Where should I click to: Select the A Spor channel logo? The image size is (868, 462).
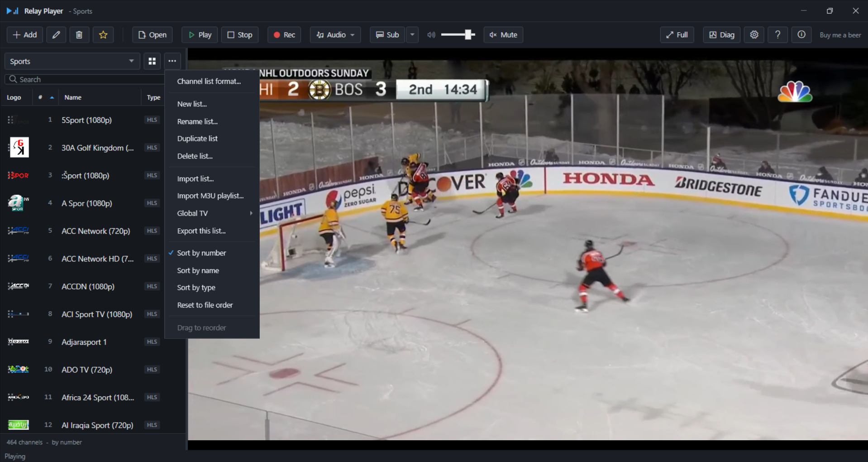19,203
